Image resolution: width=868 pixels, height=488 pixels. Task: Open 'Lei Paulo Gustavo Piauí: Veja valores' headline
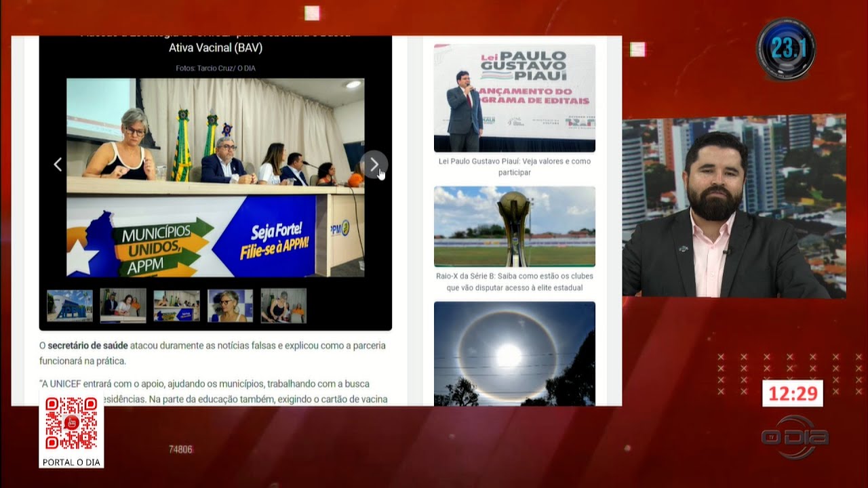pyautogui.click(x=515, y=167)
